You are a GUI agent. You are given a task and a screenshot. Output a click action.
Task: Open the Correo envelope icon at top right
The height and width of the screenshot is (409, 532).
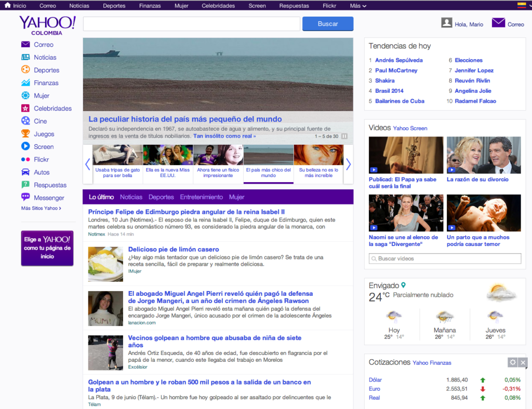pyautogui.click(x=498, y=23)
